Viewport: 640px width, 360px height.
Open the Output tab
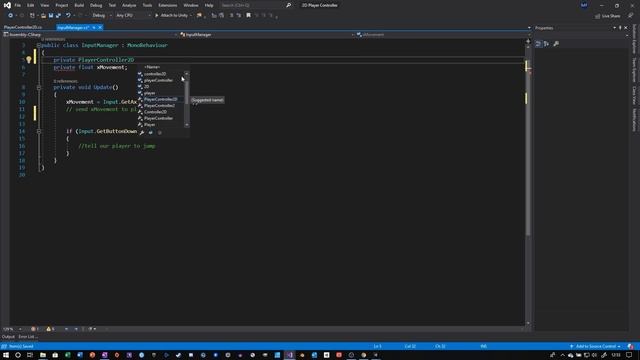tap(8, 337)
